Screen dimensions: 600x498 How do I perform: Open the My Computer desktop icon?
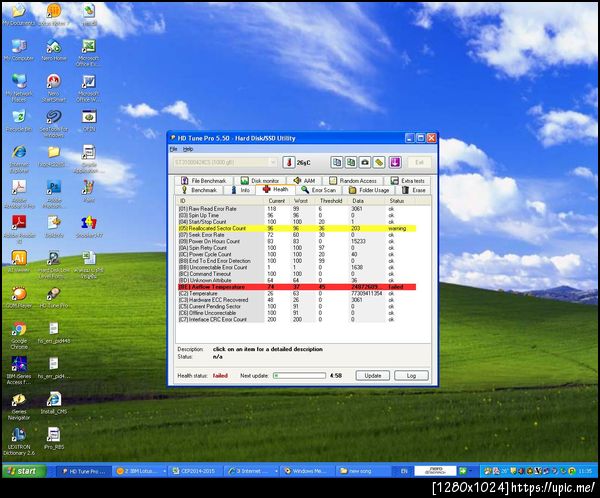point(18,50)
